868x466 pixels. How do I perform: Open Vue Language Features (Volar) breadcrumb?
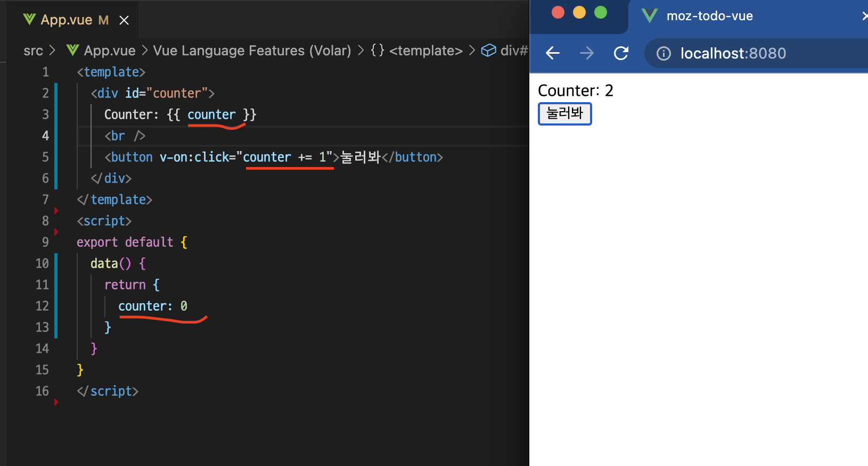click(x=252, y=51)
